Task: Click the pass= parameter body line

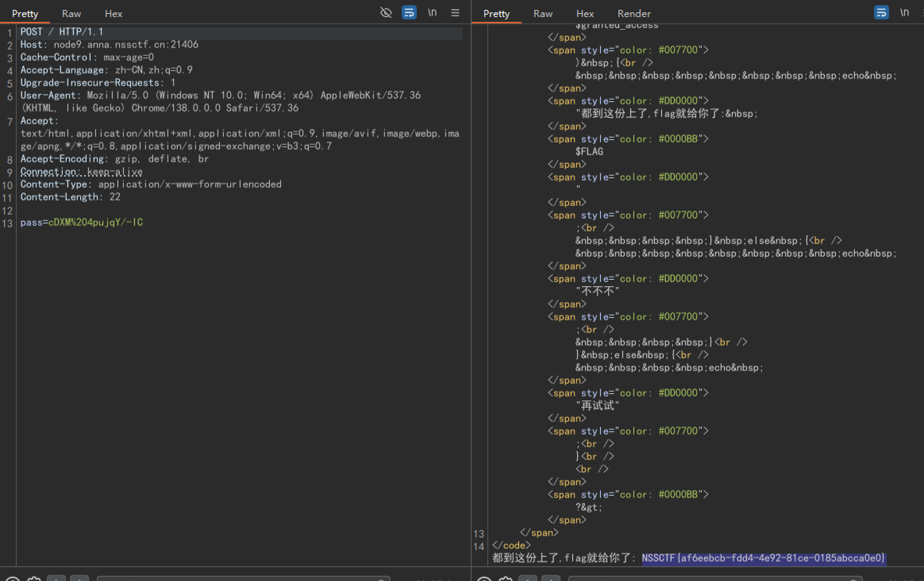Action: tap(81, 222)
